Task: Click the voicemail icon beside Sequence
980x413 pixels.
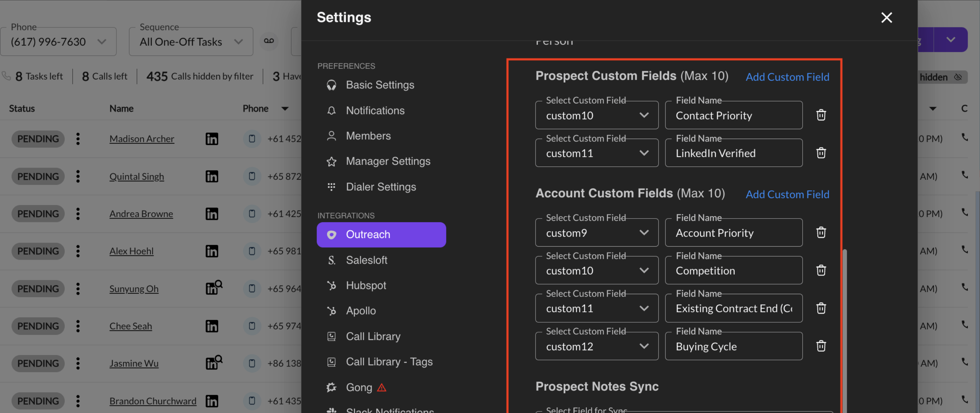Action: point(269,41)
